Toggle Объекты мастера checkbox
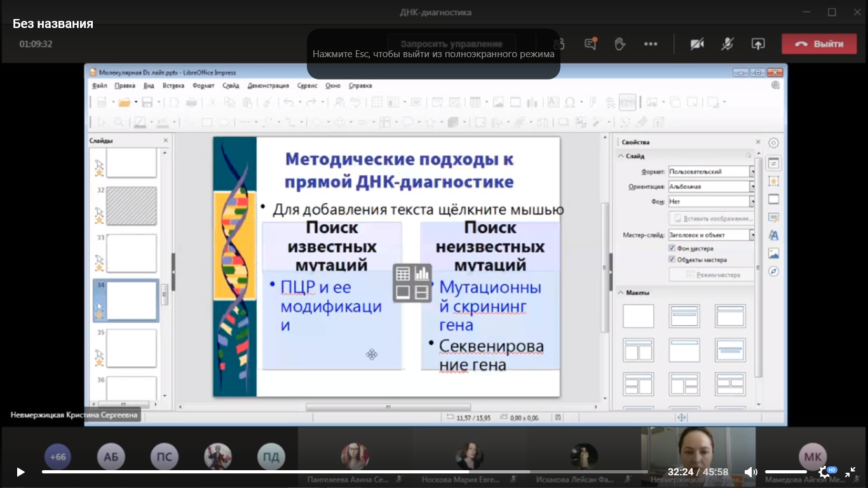 coord(672,260)
